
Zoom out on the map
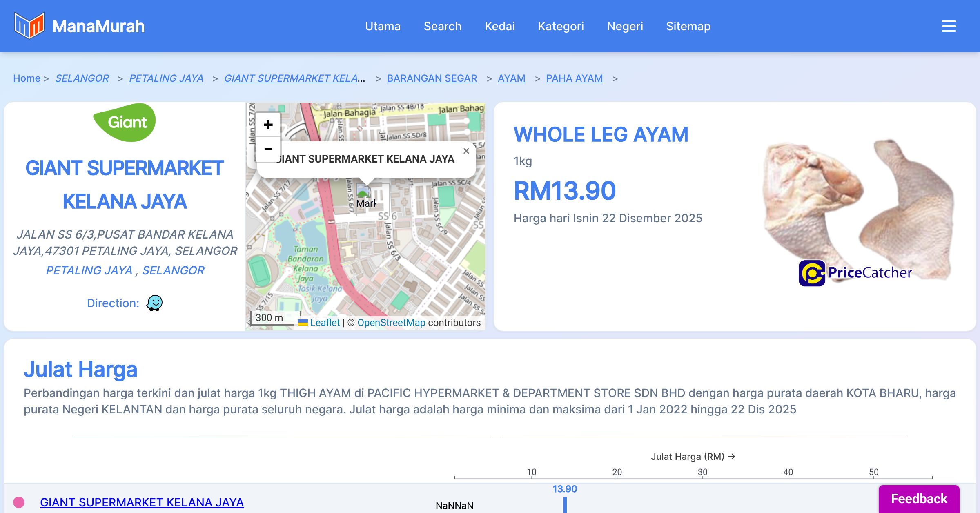[x=268, y=149]
